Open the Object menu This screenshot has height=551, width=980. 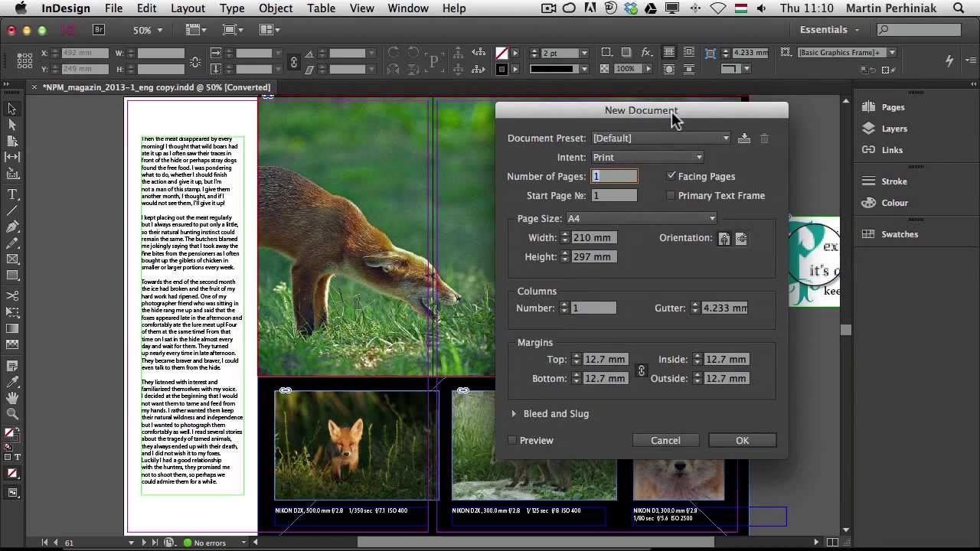click(276, 8)
